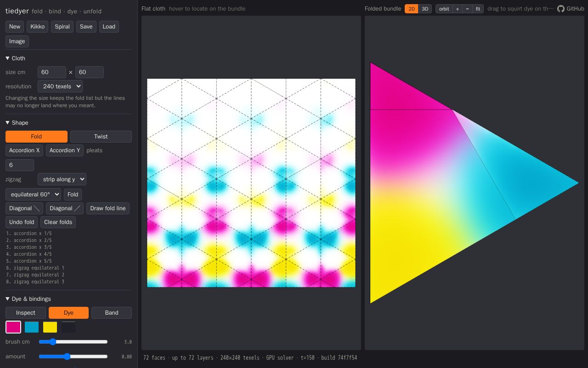Select Twist shape mode
Viewport: 588px width, 368px height.
click(x=101, y=137)
